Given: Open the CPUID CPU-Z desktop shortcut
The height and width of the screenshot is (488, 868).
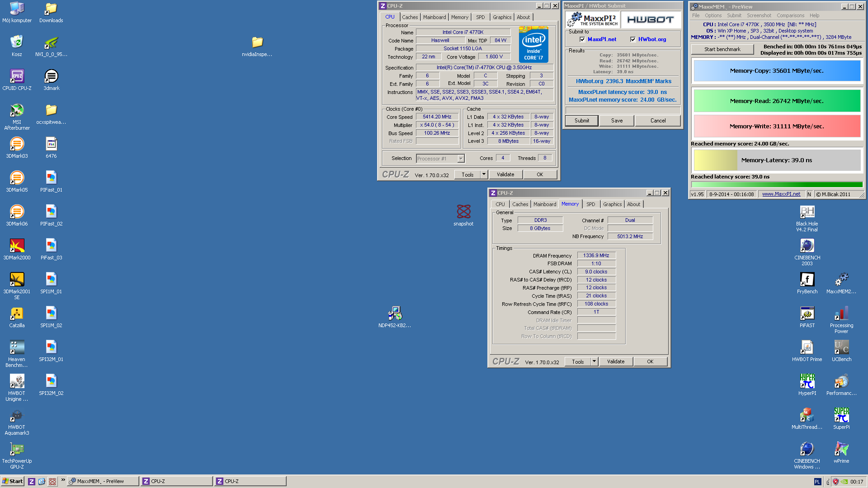Looking at the screenshot, I should [x=17, y=80].
